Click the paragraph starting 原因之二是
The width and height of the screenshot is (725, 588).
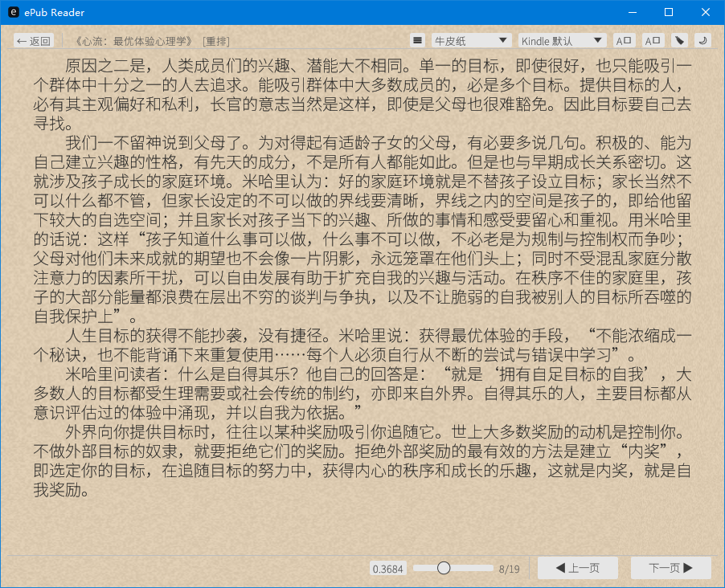point(362,95)
